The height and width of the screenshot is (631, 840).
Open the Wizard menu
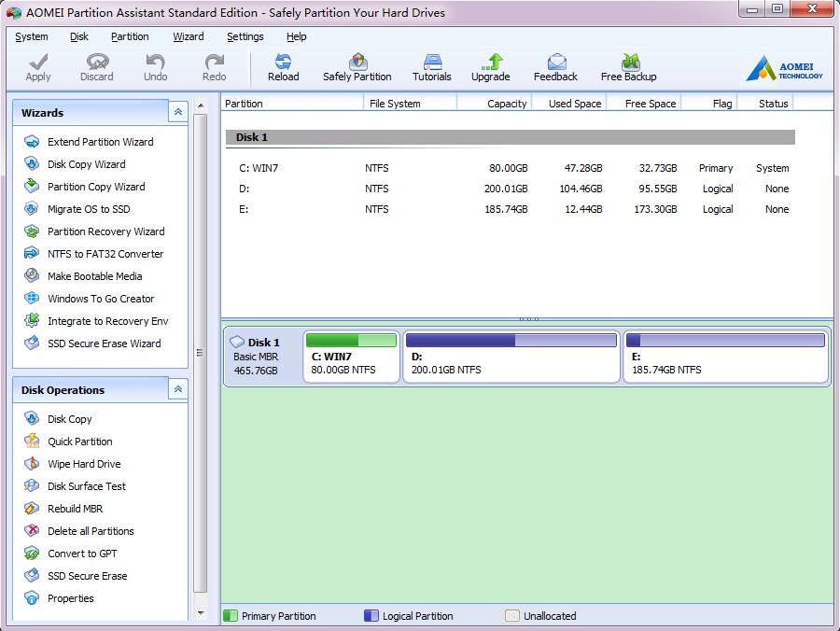(188, 36)
